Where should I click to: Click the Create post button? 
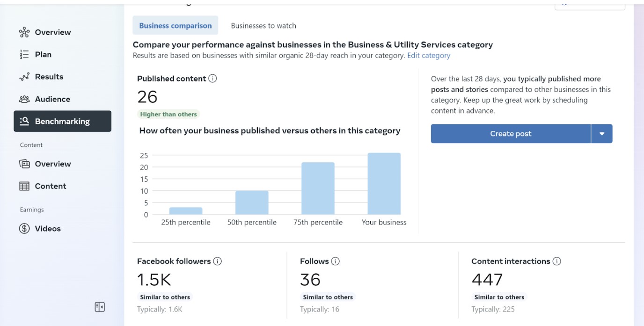[x=511, y=133]
